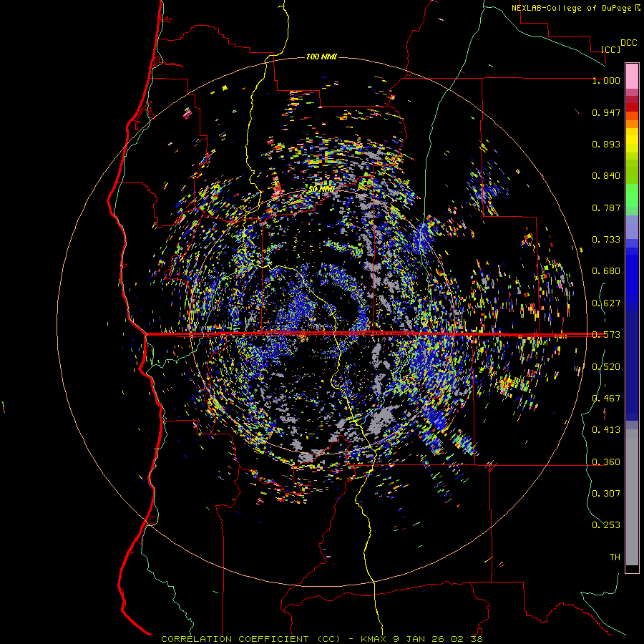This screenshot has height=644, width=644.
Task: Click the 0.467 scale value
Action: coord(606,399)
